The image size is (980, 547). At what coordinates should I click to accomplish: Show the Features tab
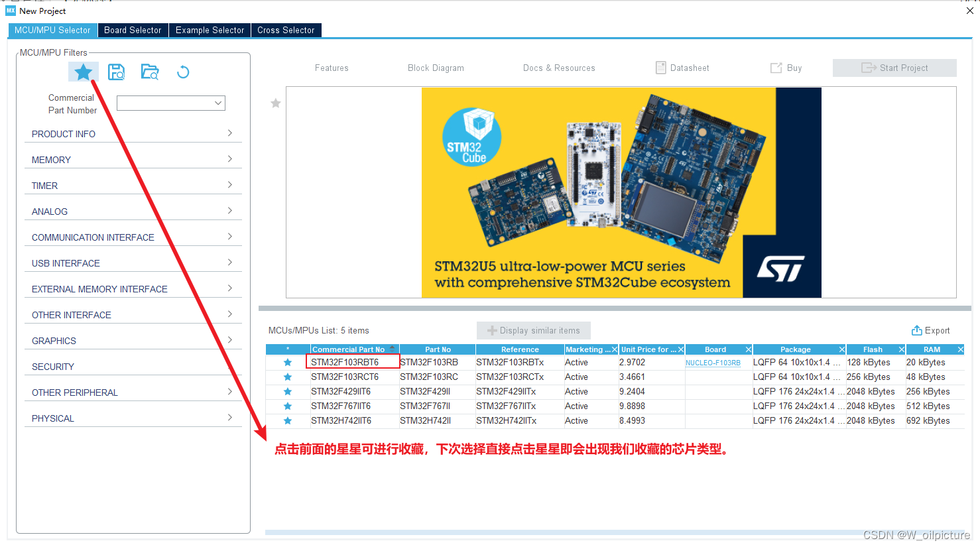pyautogui.click(x=332, y=68)
